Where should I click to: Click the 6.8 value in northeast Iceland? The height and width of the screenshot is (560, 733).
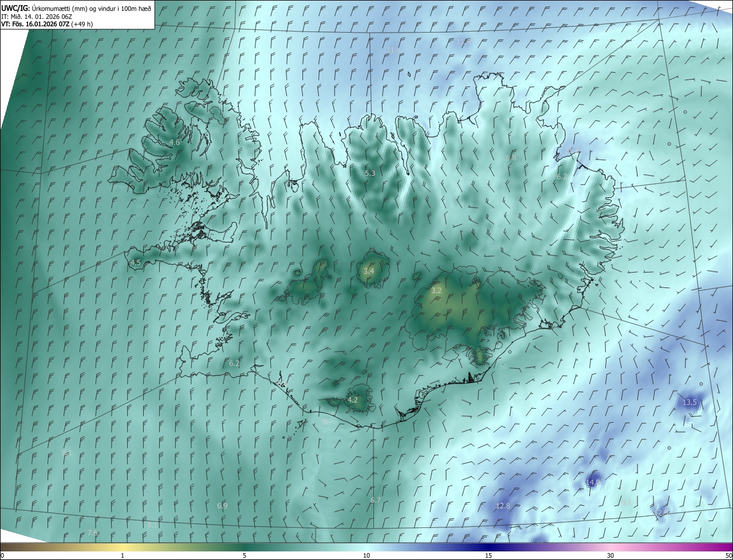point(511,157)
